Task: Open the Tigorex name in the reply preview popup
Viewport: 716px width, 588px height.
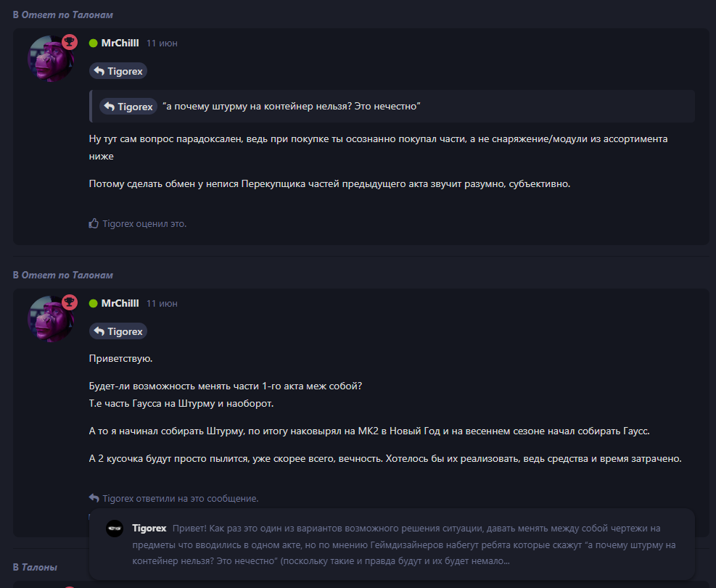Action: click(149, 528)
